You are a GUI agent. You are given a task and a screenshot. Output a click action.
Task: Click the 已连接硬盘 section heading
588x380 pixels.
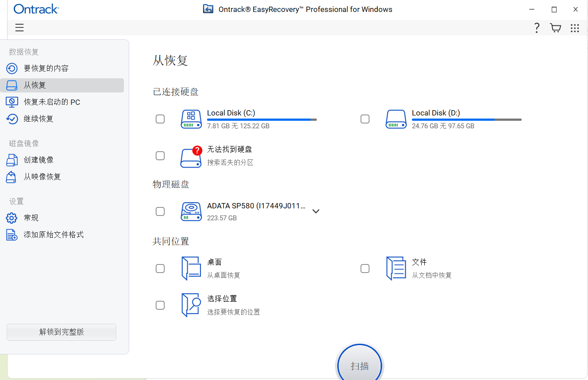pyautogui.click(x=176, y=92)
